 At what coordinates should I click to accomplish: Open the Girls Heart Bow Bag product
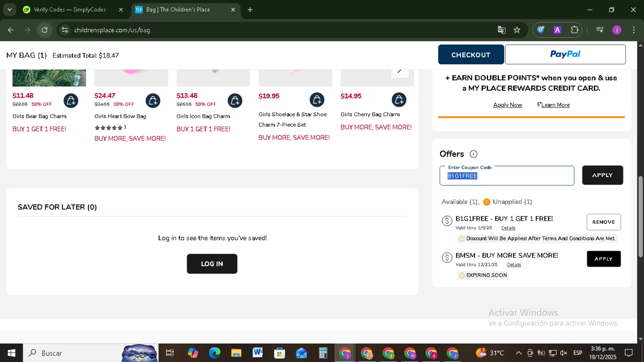tap(120, 116)
